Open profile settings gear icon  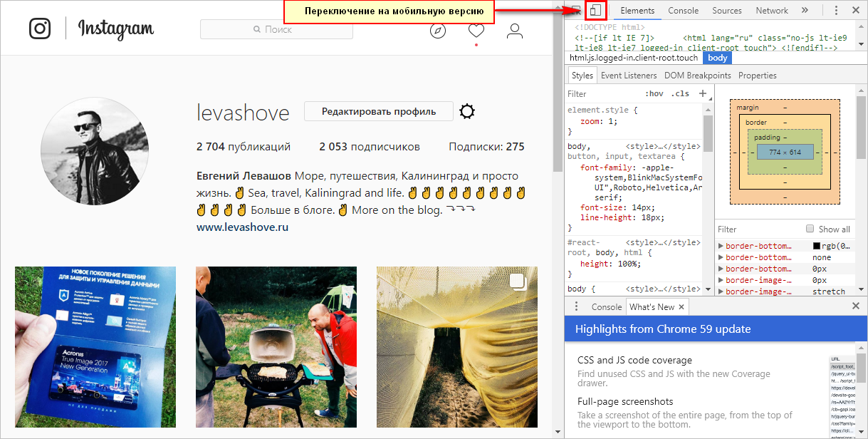coord(467,111)
